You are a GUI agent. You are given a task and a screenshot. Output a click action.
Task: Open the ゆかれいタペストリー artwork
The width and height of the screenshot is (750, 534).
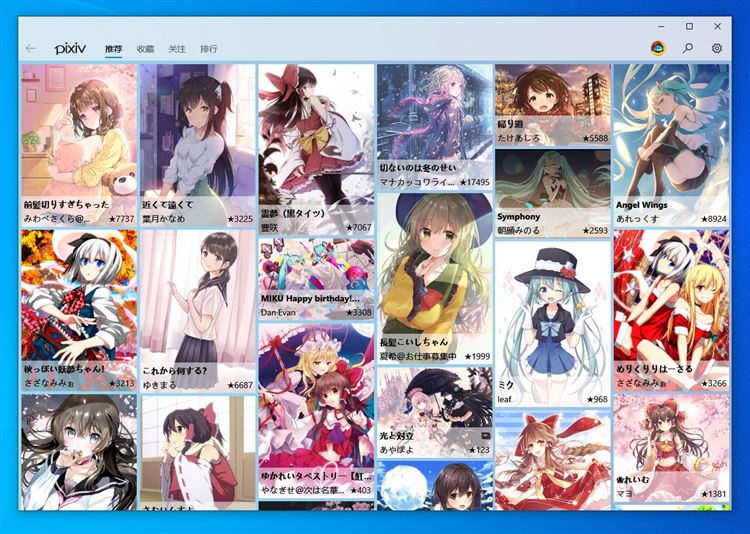pyautogui.click(x=316, y=411)
